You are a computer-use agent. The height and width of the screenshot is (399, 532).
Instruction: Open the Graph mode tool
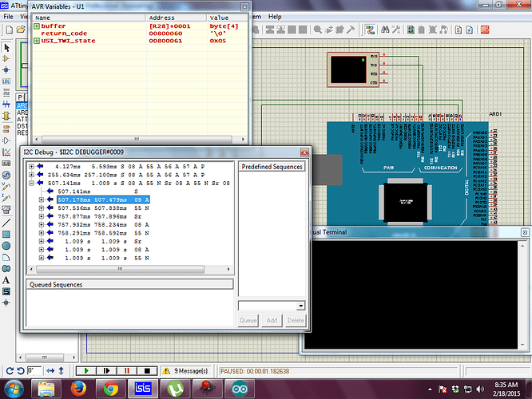point(6,152)
